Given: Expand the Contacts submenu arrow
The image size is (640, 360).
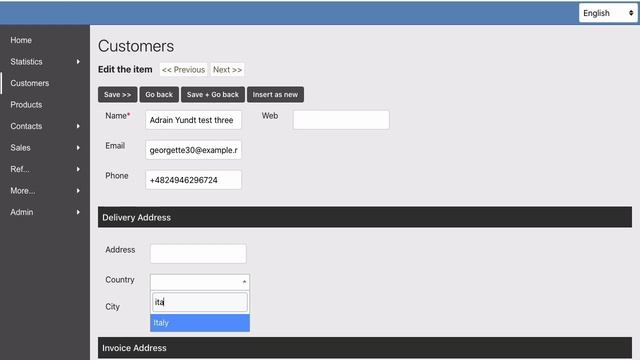Looking at the screenshot, I should (78, 126).
